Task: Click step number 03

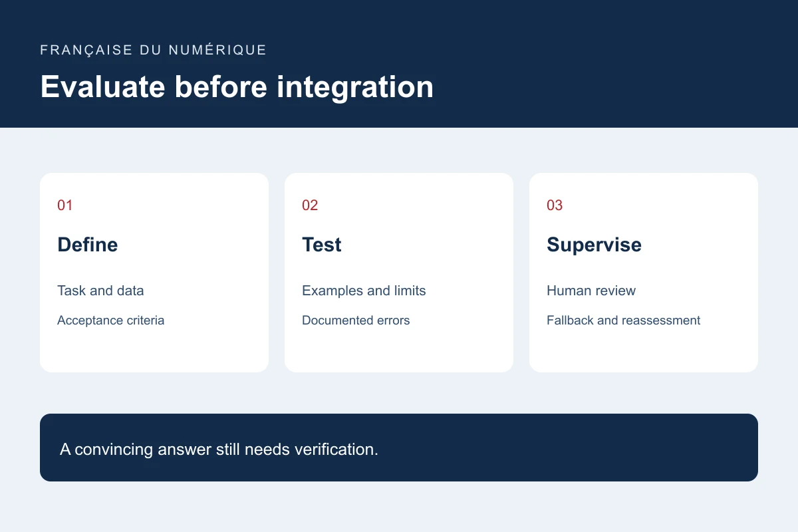Action: (x=555, y=205)
